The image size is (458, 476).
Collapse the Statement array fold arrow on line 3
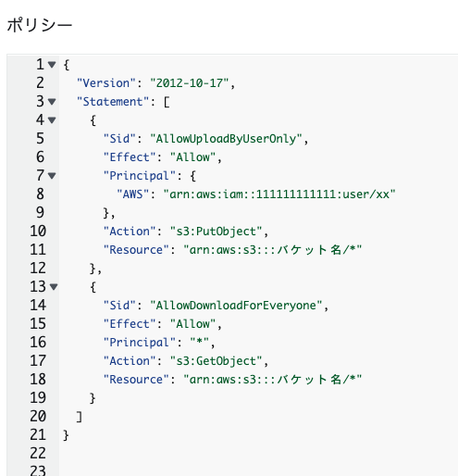click(x=52, y=102)
